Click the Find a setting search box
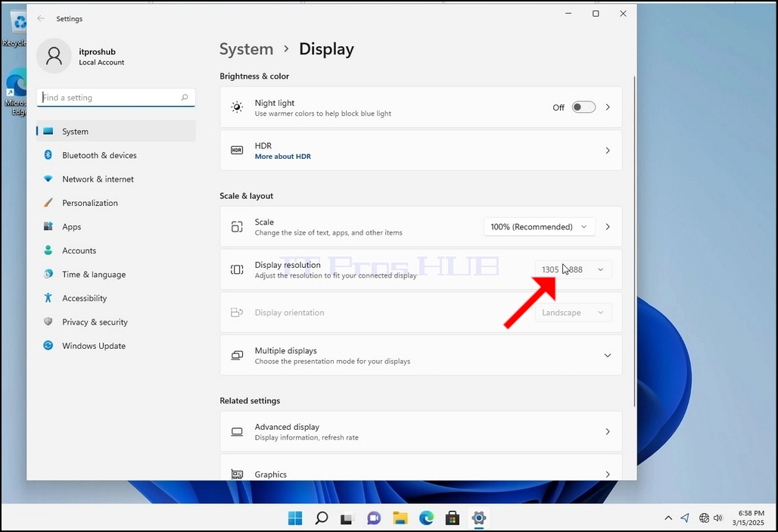778x532 pixels. click(116, 98)
